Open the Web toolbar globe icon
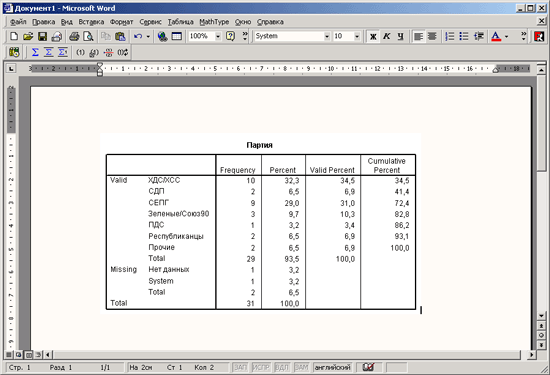The image size is (550, 375). 162,36
